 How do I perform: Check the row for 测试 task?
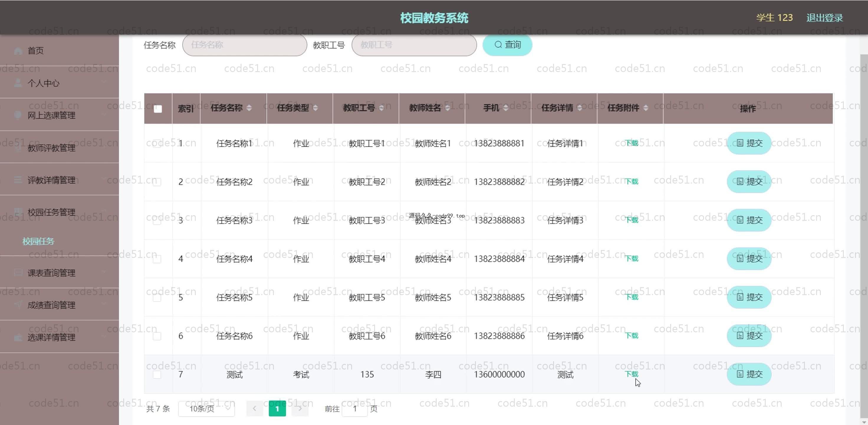point(157,375)
